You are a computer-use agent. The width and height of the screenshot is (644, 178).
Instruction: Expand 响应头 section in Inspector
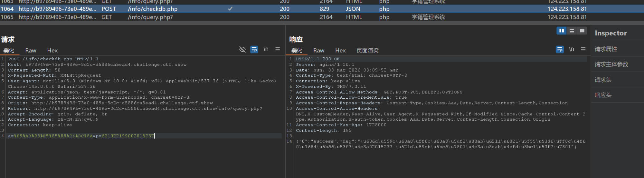[x=603, y=95]
